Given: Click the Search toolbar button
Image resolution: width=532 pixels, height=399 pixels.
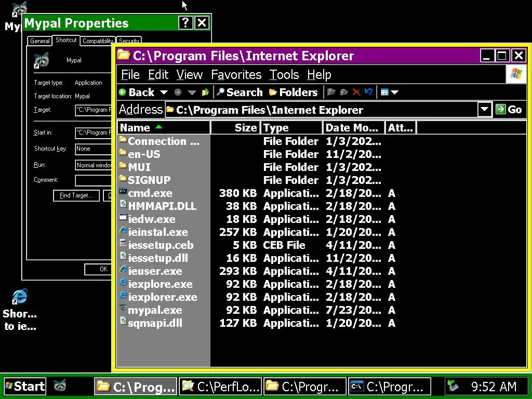Looking at the screenshot, I should pyautogui.click(x=240, y=92).
